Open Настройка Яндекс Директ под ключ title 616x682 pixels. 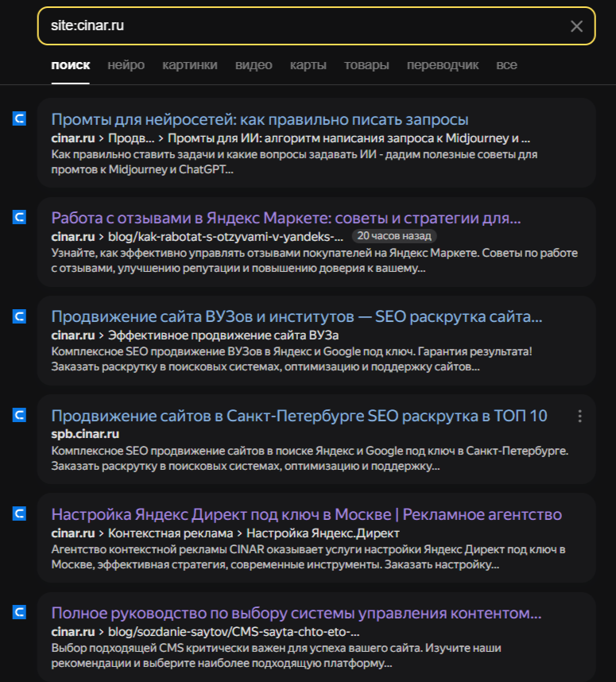coord(306,514)
